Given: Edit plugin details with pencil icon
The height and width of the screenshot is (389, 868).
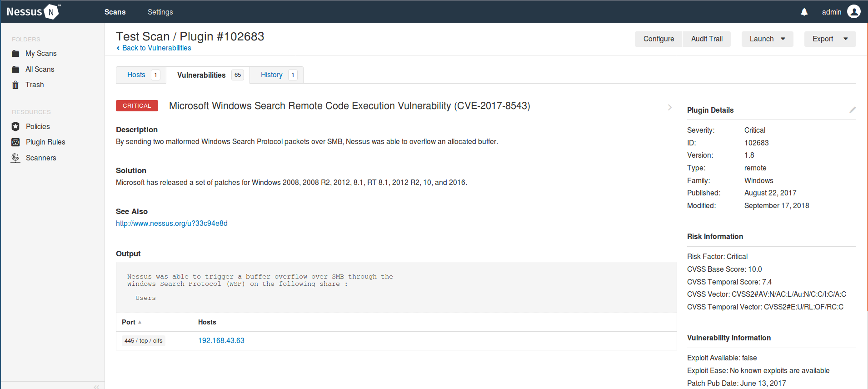Looking at the screenshot, I should point(853,110).
